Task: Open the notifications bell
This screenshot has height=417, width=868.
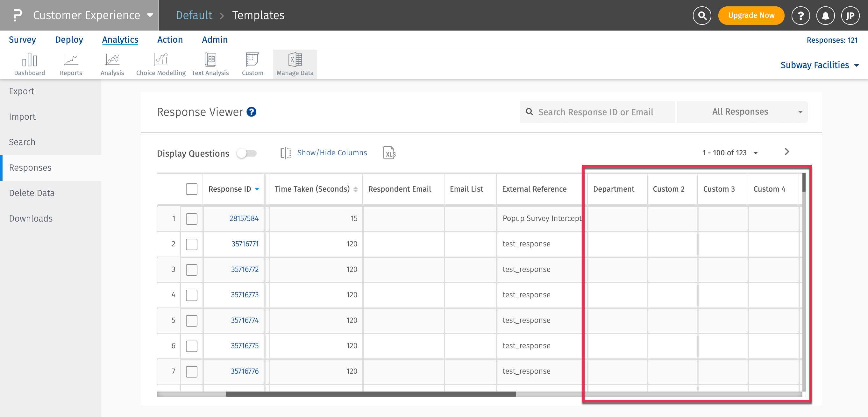Action: (x=825, y=16)
